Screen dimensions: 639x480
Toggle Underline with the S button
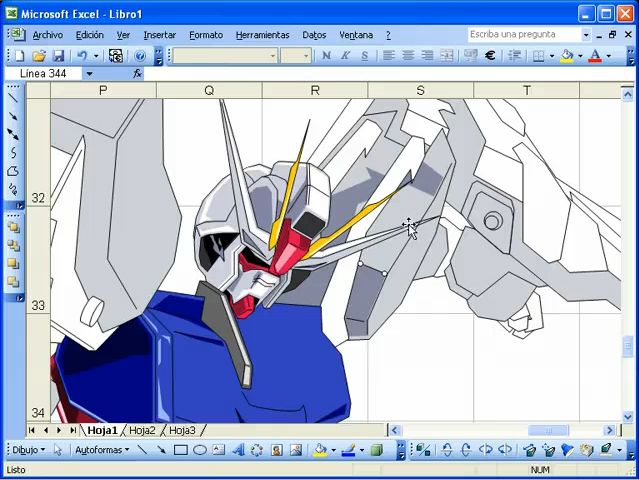click(365, 55)
